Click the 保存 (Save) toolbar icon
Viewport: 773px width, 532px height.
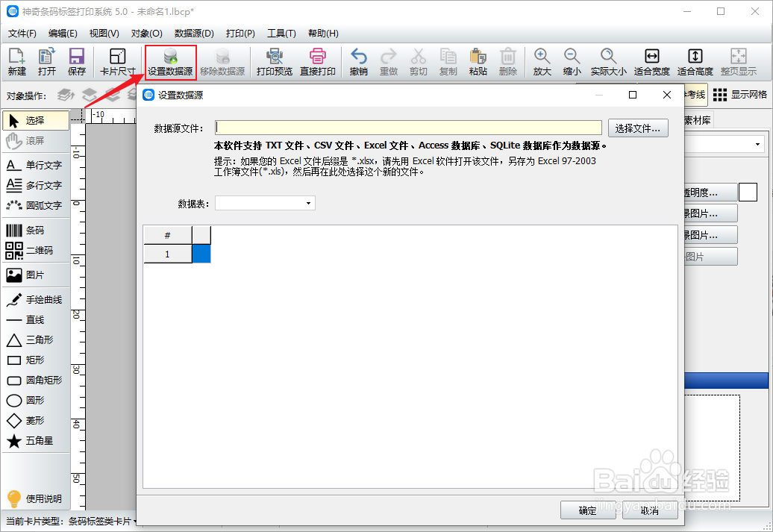(76, 62)
